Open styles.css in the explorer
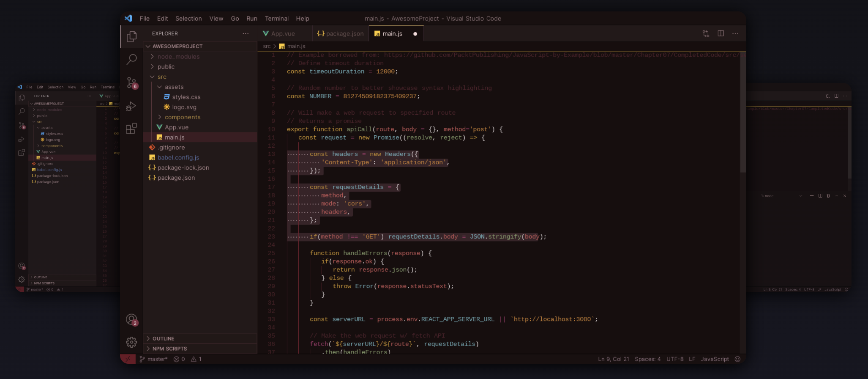This screenshot has height=379, width=868. point(200,97)
